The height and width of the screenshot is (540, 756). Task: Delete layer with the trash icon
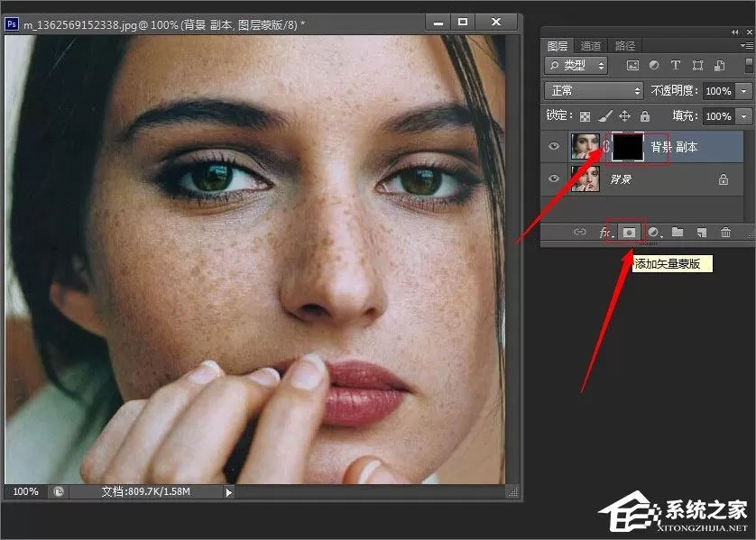click(725, 233)
